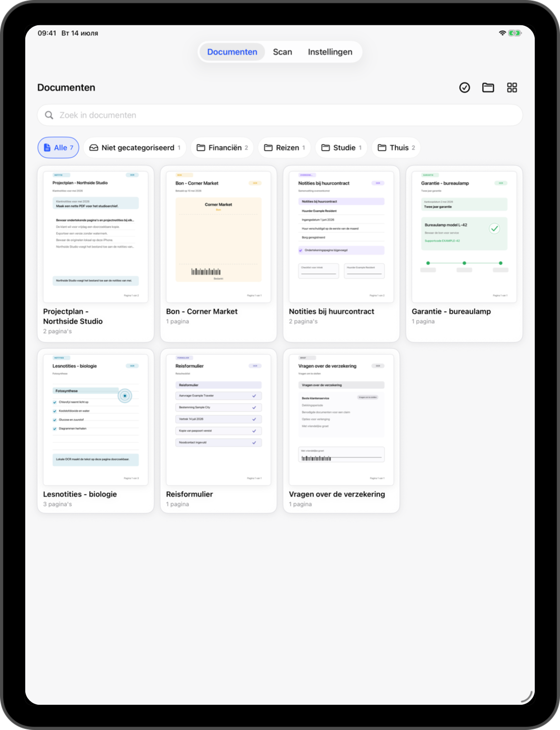
Task: Open Vragen over de verzekering thumbnail
Action: pos(341,419)
